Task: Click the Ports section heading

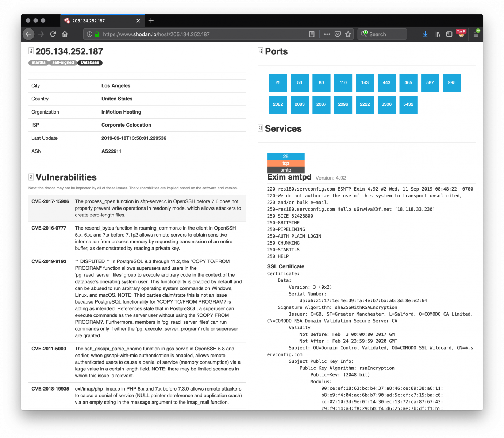Action: click(x=276, y=52)
